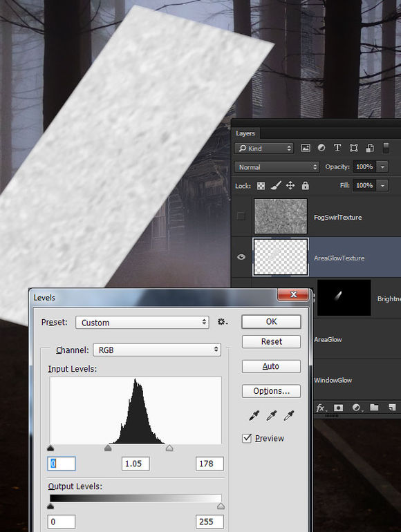Select the Layers panel tab

click(x=245, y=133)
